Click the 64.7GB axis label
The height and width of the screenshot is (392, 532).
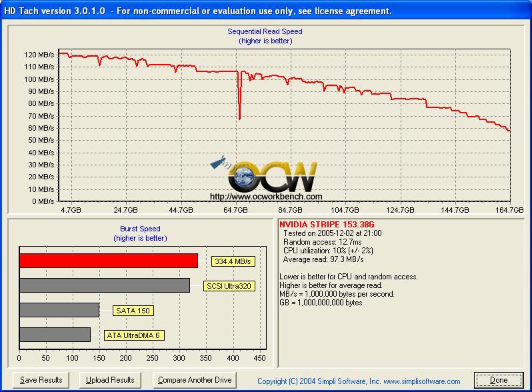point(236,210)
